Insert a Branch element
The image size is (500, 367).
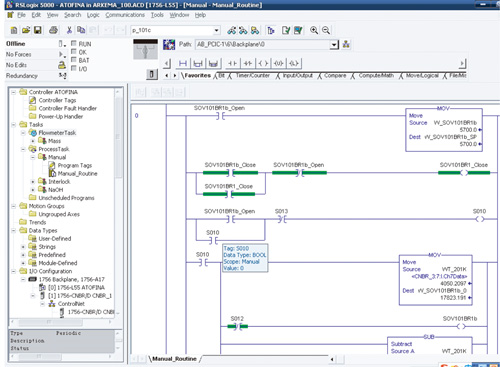198,63
